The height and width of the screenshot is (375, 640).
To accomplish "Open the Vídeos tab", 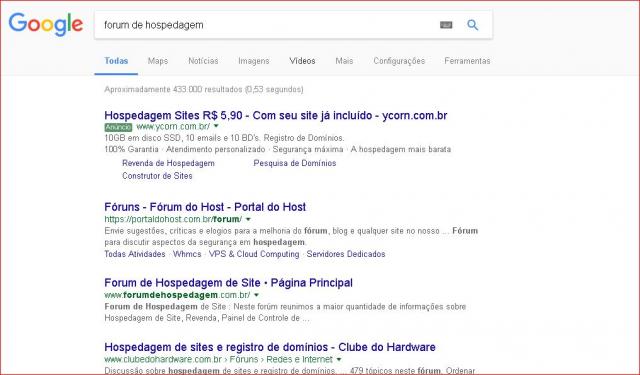I will pyautogui.click(x=302, y=61).
